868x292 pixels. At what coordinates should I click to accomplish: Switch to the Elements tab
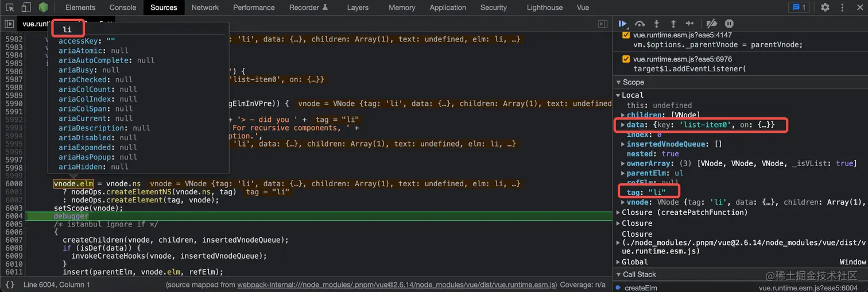(x=80, y=7)
